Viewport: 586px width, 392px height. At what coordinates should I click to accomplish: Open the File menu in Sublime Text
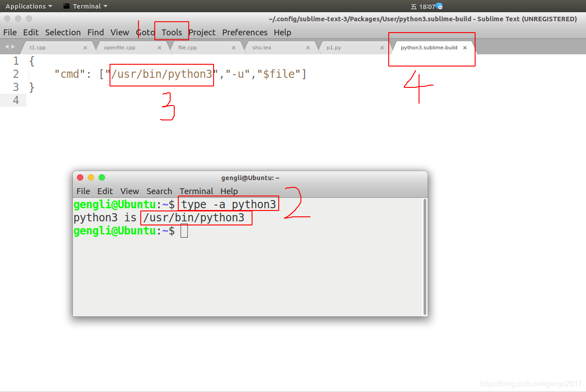[10, 32]
